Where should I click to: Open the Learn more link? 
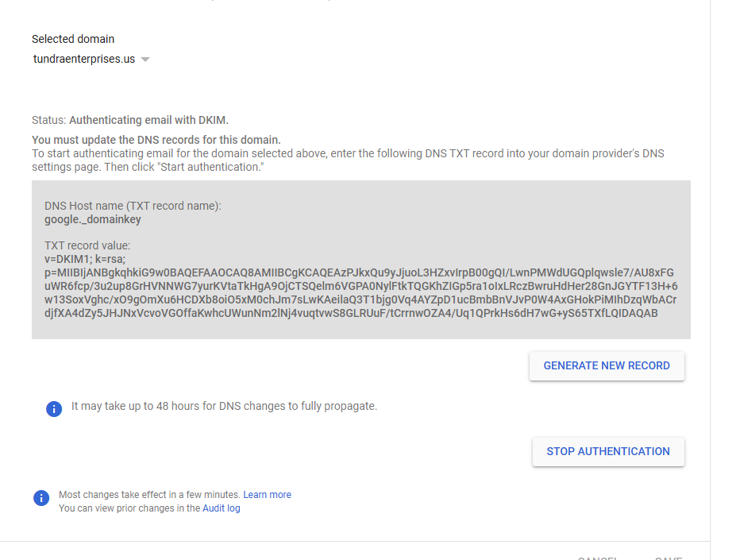click(267, 495)
